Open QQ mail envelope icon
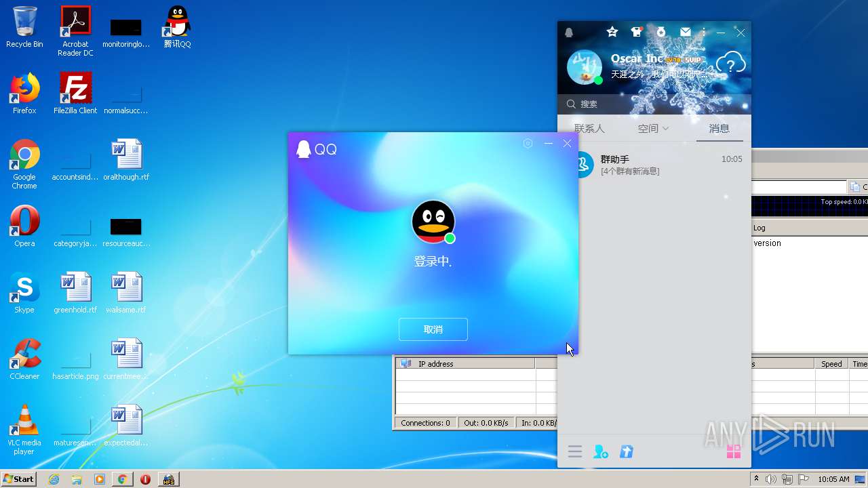This screenshot has height=488, width=868. (x=686, y=32)
